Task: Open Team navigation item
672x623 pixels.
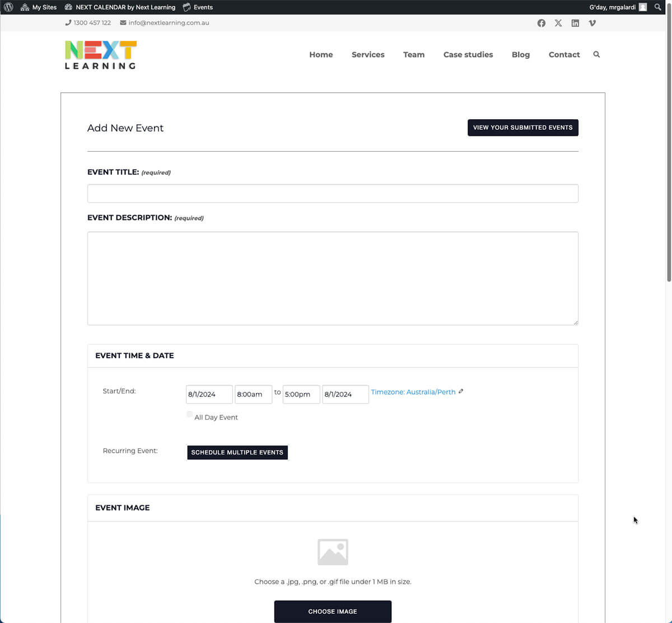Action: 414,54
